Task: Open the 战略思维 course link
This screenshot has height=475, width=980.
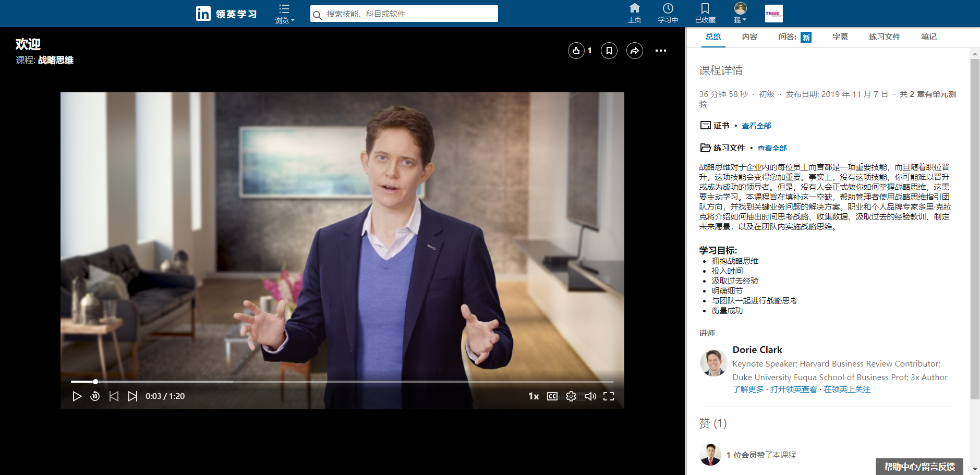Action: pyautogui.click(x=56, y=60)
